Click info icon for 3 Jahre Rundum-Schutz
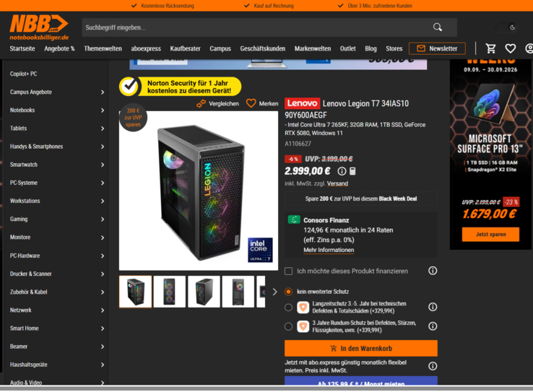533x392 pixels. (x=433, y=326)
